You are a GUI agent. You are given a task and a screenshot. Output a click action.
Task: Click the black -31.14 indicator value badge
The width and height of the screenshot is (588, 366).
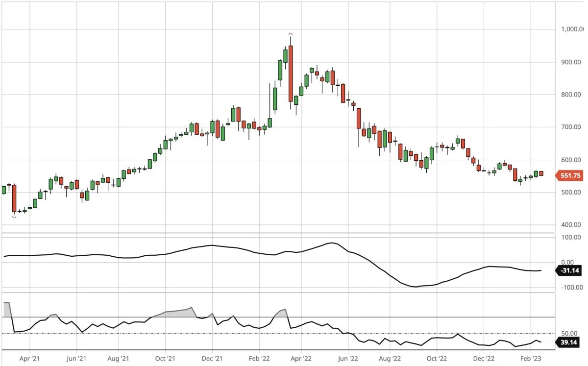click(x=569, y=270)
